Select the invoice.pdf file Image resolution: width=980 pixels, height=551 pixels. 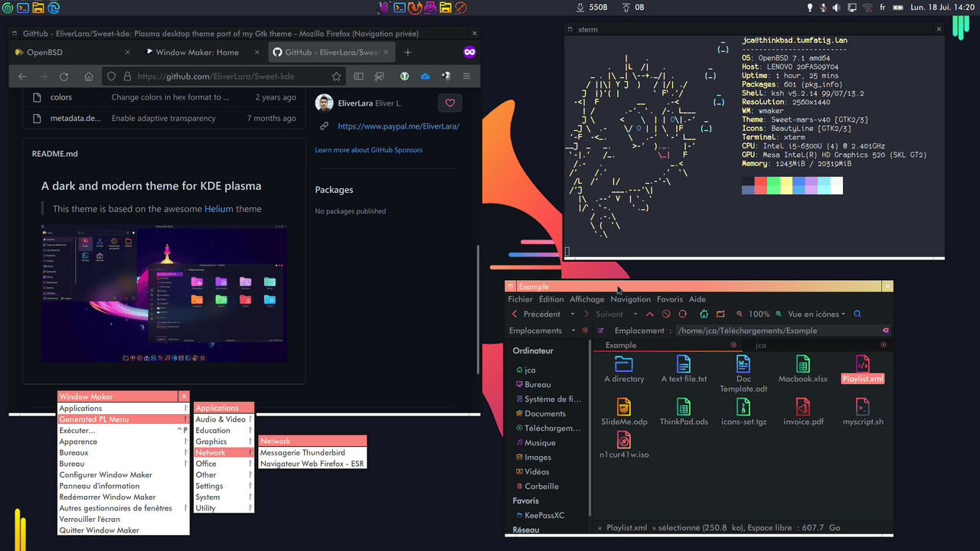(x=803, y=412)
